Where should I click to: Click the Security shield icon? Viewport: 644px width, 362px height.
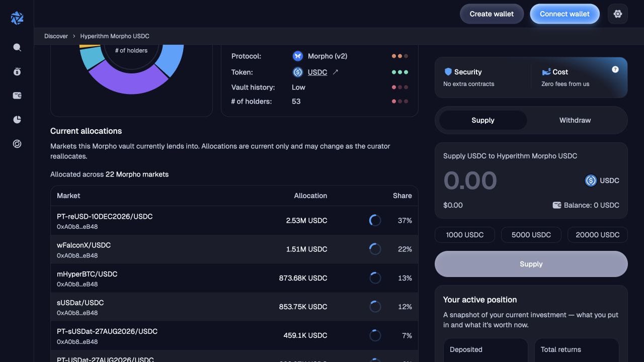[448, 72]
